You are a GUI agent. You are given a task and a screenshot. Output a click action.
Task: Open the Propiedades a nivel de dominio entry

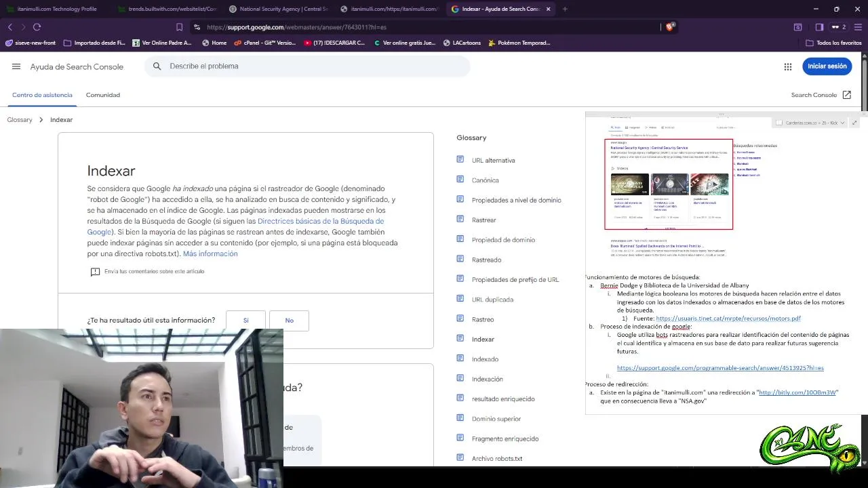tap(517, 200)
